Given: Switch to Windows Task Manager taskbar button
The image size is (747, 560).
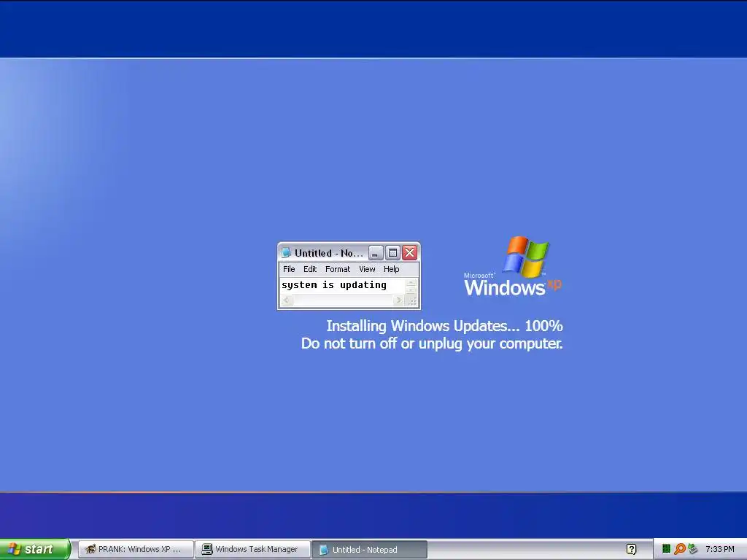Looking at the screenshot, I should coord(252,549).
